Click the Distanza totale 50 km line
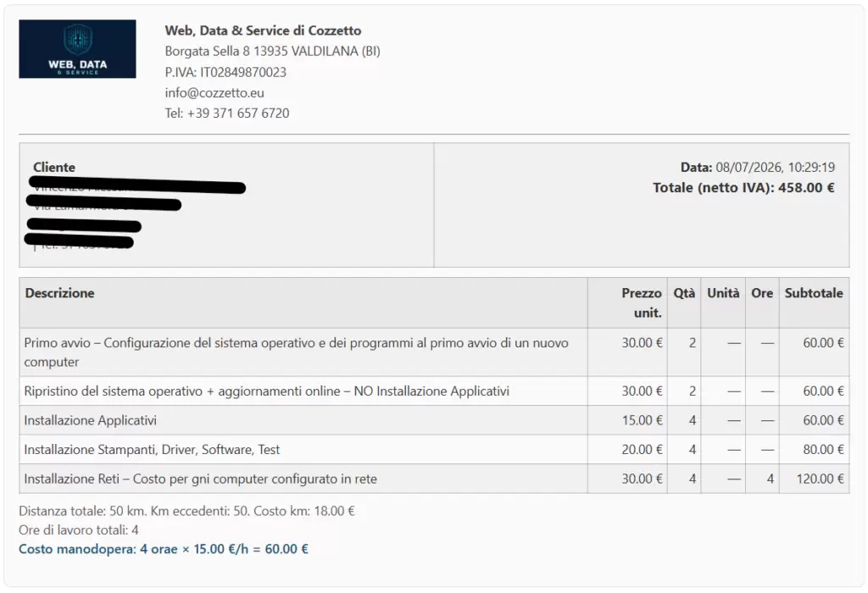The height and width of the screenshot is (593, 868). click(x=186, y=511)
